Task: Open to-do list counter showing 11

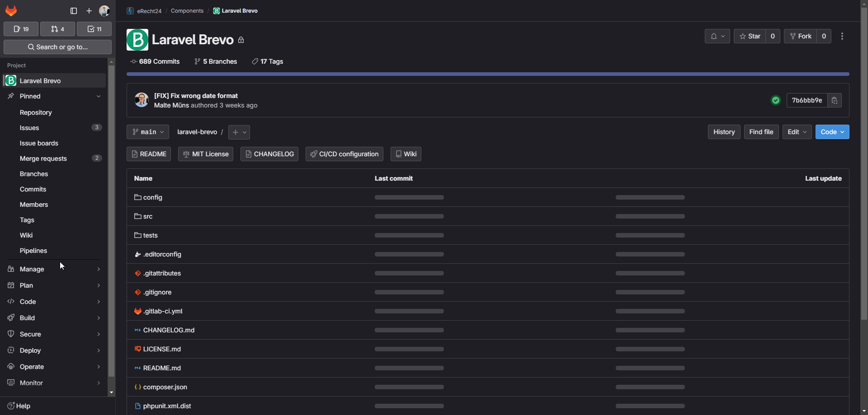Action: pos(94,29)
